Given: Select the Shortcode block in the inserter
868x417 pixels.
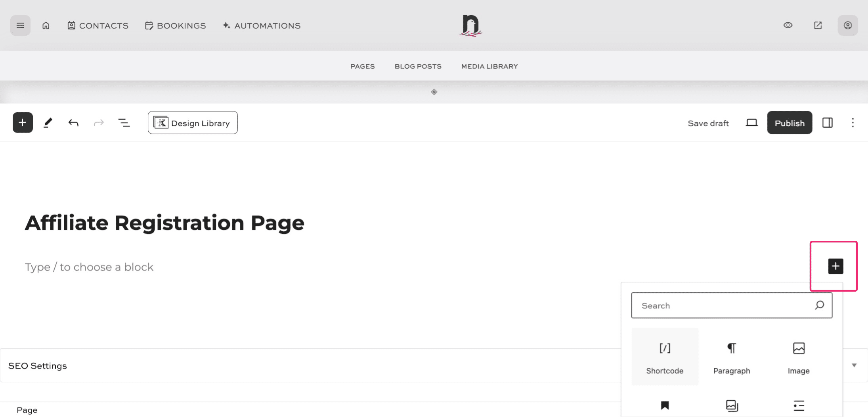Looking at the screenshot, I should (x=665, y=356).
